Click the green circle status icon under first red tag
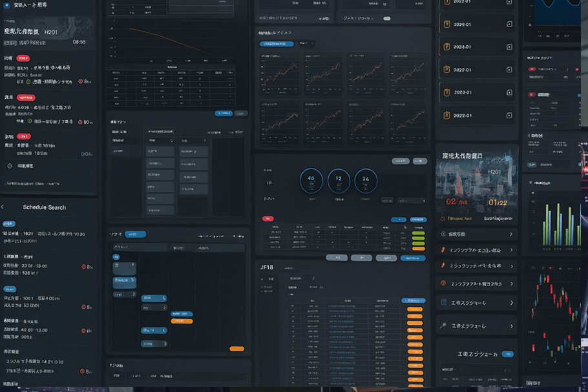The image size is (588, 392). pos(28,82)
